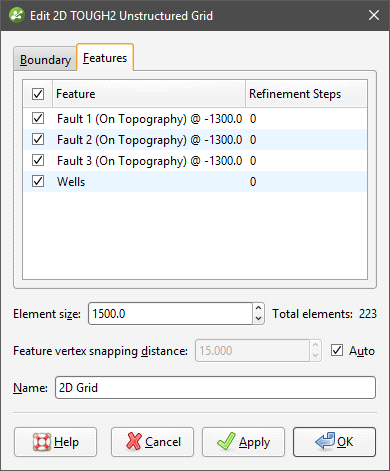Disable the Wells feature checkbox
This screenshot has width=390, height=471.
[38, 181]
